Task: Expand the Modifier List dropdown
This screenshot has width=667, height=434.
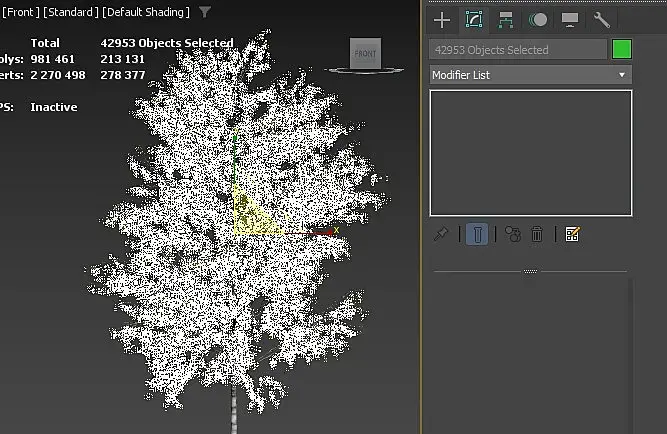Action: [530, 75]
